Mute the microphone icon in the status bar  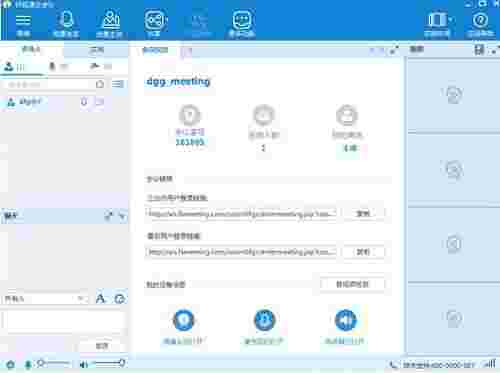28,365
